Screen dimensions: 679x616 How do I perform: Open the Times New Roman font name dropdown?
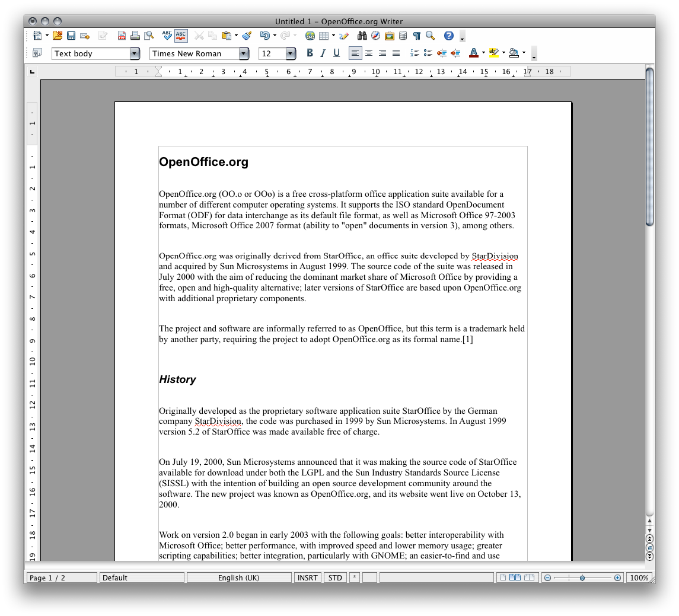point(243,53)
